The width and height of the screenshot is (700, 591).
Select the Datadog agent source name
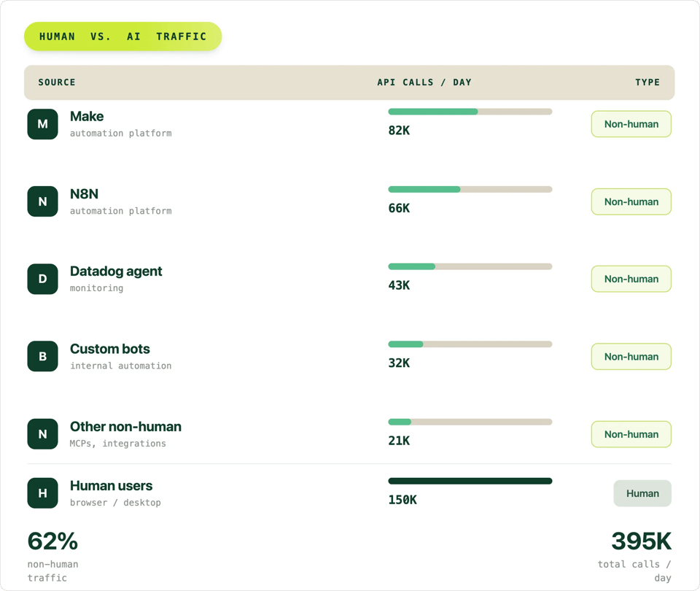coord(116,271)
